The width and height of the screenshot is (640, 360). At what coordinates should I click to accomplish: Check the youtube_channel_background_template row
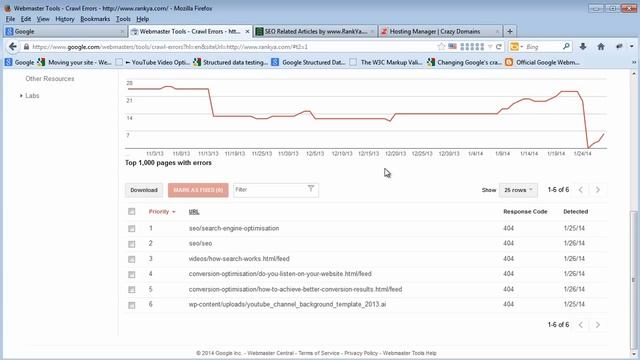click(x=131, y=305)
